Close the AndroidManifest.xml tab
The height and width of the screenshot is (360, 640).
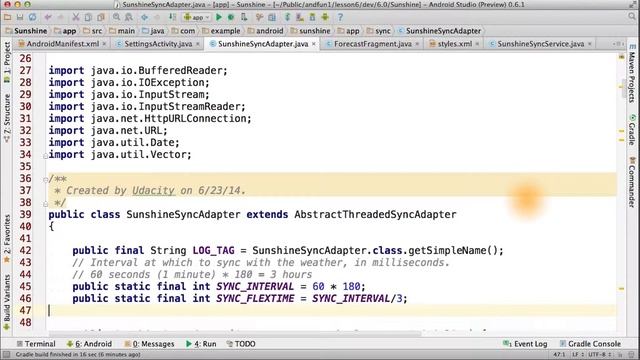click(104, 44)
